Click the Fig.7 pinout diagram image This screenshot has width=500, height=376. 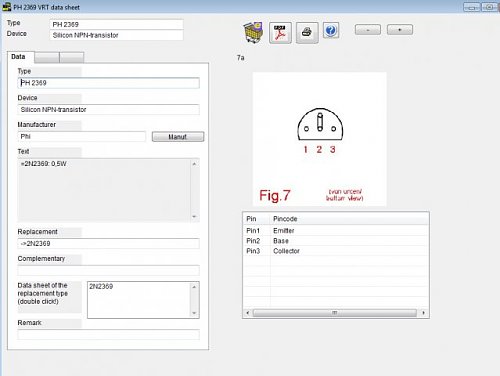[x=320, y=139]
